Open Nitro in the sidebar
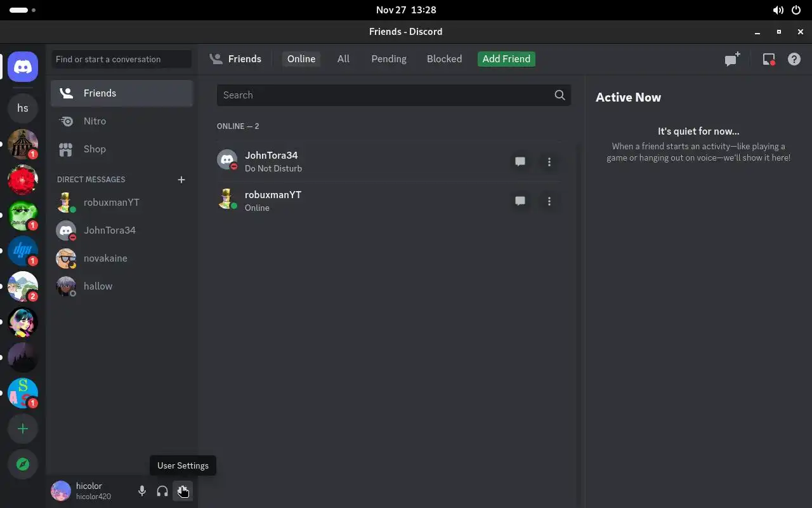 pyautogui.click(x=122, y=121)
